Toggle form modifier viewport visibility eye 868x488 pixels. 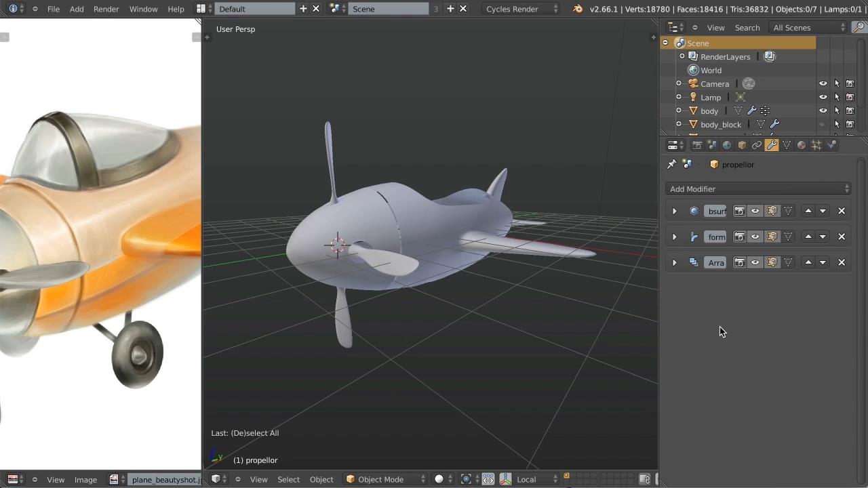pos(755,237)
